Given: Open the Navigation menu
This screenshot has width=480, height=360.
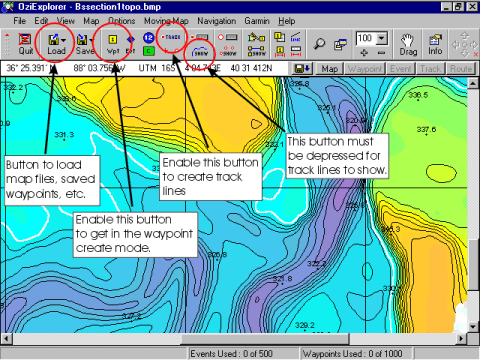Looking at the screenshot, I should tap(216, 21).
